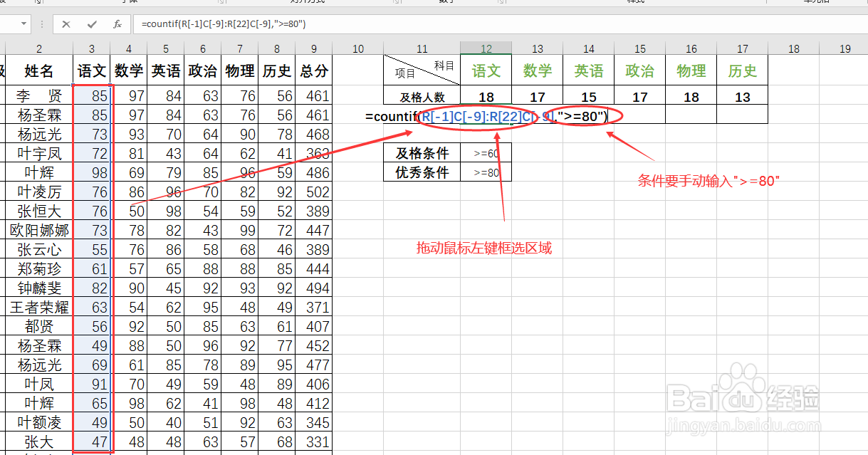Click the 及格人数 row label

(x=422, y=97)
